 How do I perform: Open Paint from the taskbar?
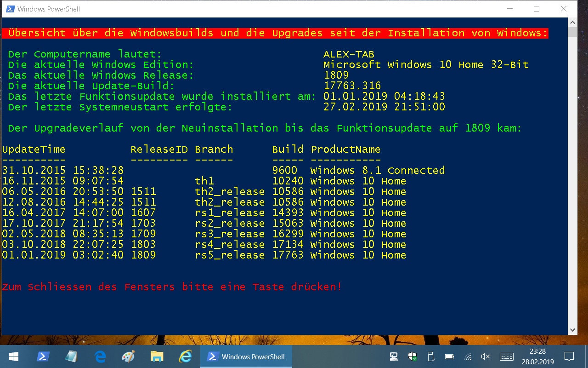(x=128, y=356)
